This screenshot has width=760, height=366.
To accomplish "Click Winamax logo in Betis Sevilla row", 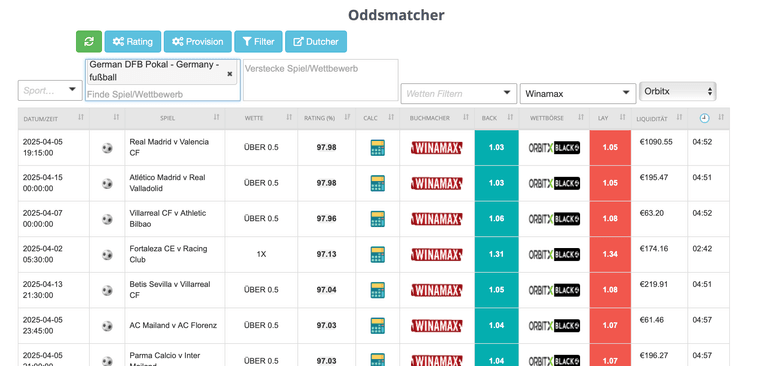I will point(437,290).
